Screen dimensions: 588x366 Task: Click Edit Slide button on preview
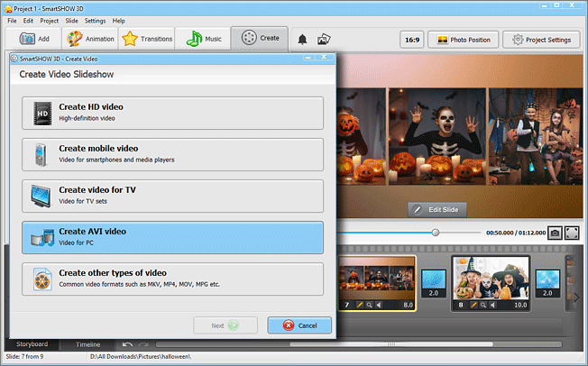[437, 210]
